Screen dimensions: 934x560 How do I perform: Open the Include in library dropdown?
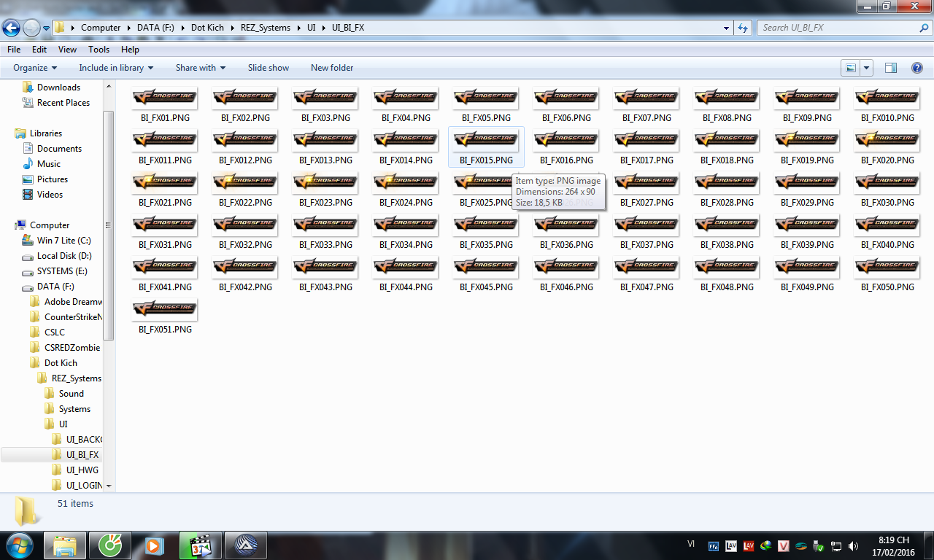[x=116, y=68]
